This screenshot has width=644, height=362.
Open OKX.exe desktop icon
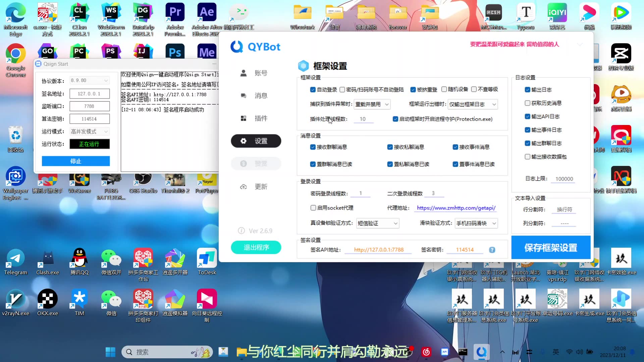[x=48, y=302]
